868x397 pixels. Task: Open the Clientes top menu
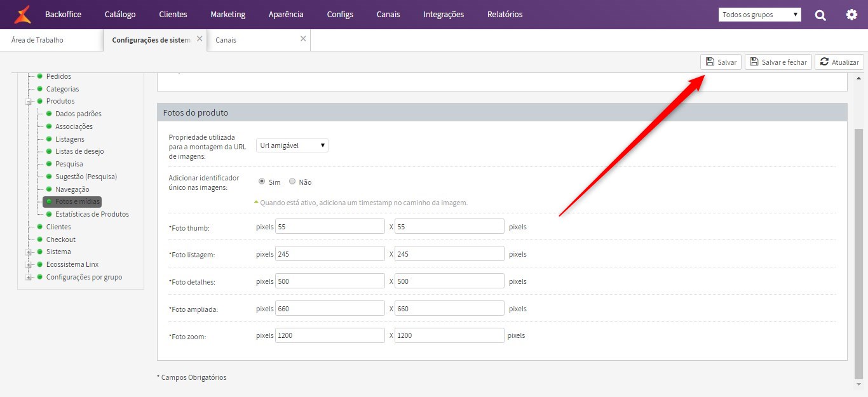[x=173, y=14]
